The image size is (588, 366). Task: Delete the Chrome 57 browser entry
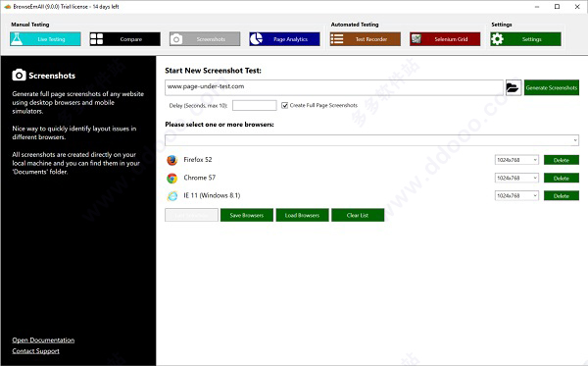point(562,178)
